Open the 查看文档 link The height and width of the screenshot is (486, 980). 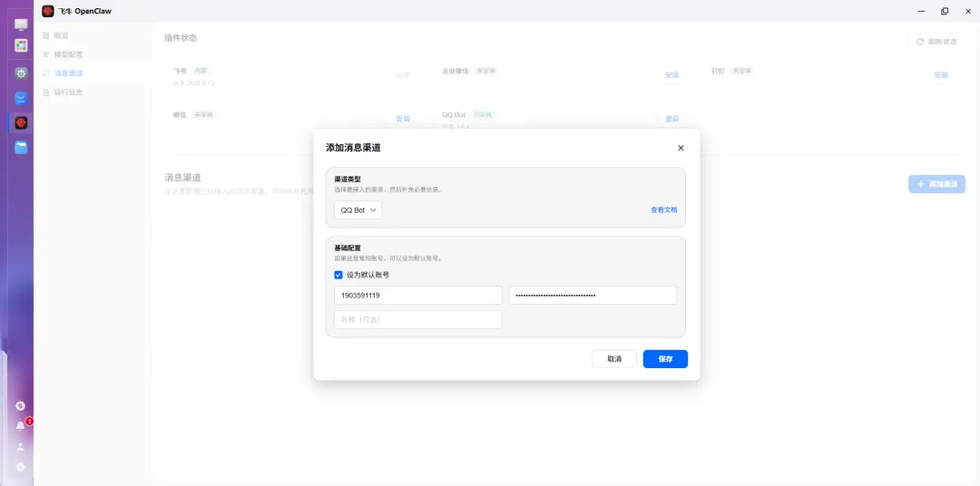663,210
